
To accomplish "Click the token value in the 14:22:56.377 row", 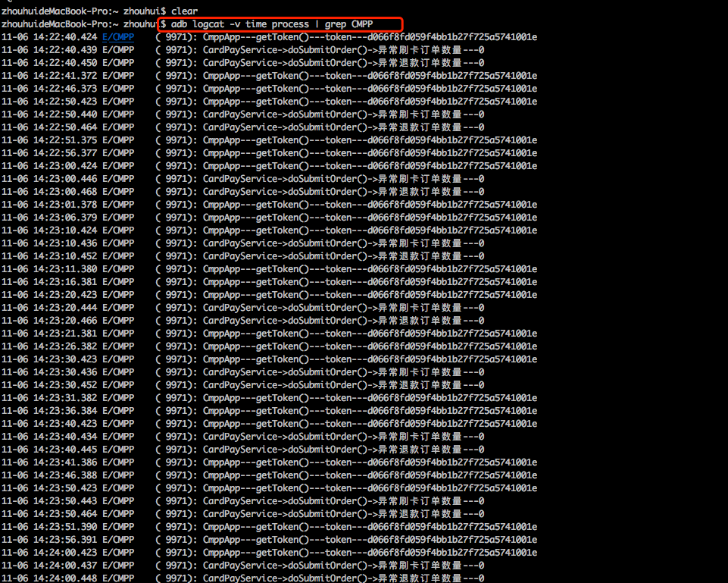I will coord(452,153).
